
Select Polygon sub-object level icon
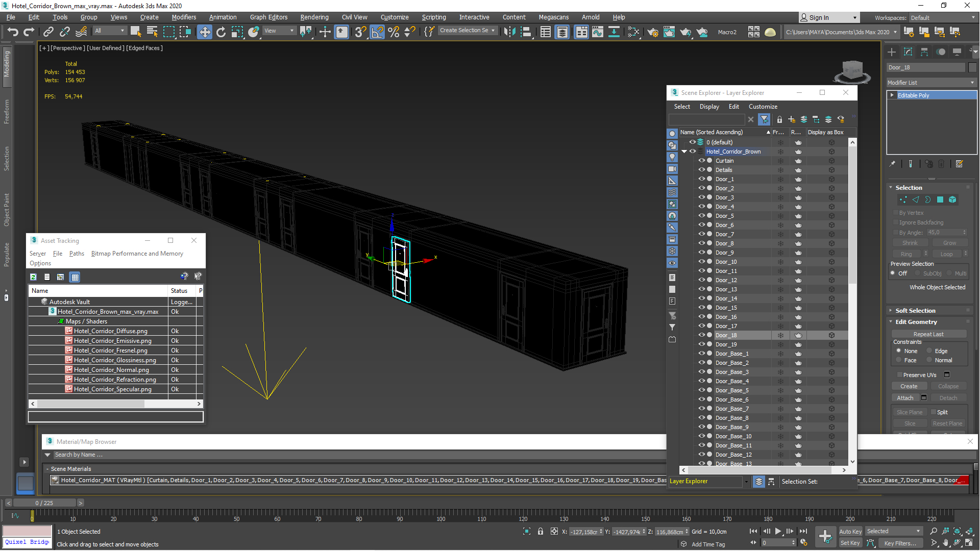click(940, 200)
